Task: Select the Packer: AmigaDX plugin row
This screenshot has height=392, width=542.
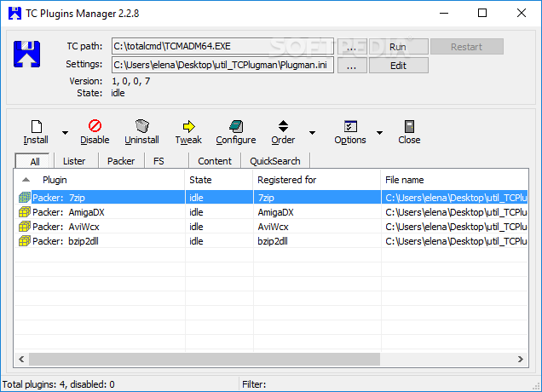Action: coord(271,212)
